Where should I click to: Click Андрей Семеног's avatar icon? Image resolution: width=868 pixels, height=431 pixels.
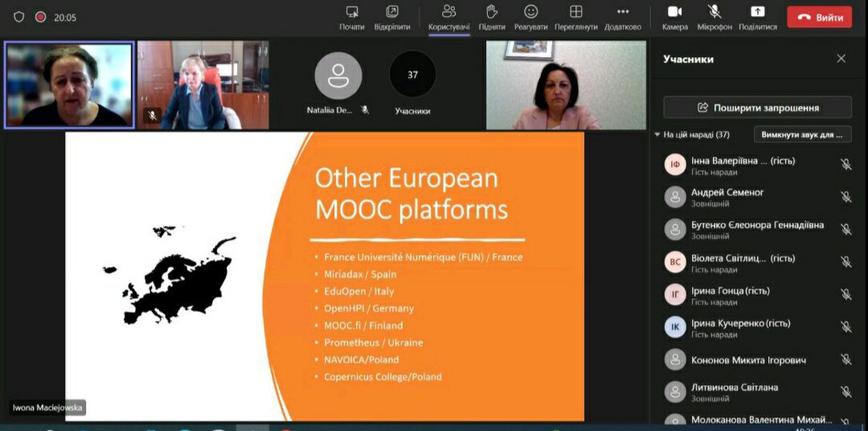[675, 197]
